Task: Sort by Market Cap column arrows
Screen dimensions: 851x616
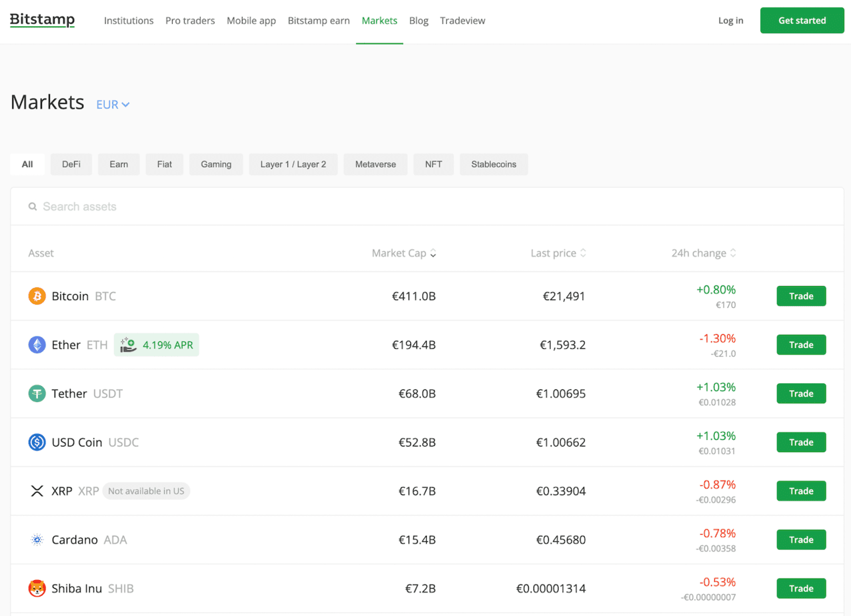Action: click(433, 253)
